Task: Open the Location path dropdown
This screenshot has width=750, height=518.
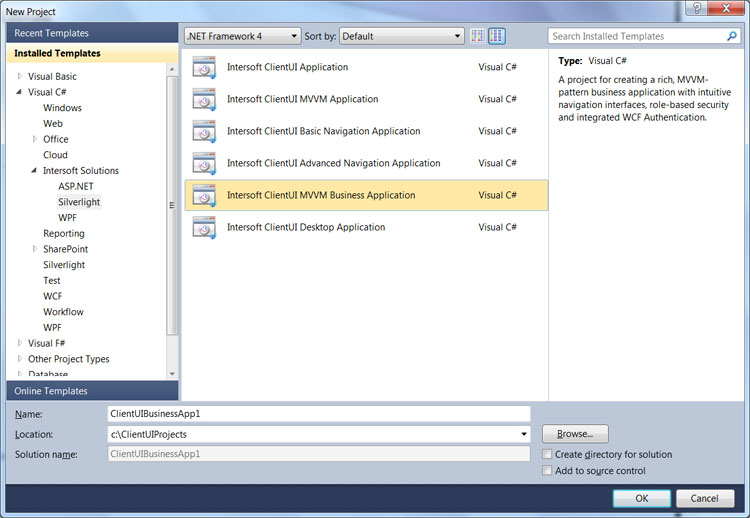Action: click(x=524, y=434)
